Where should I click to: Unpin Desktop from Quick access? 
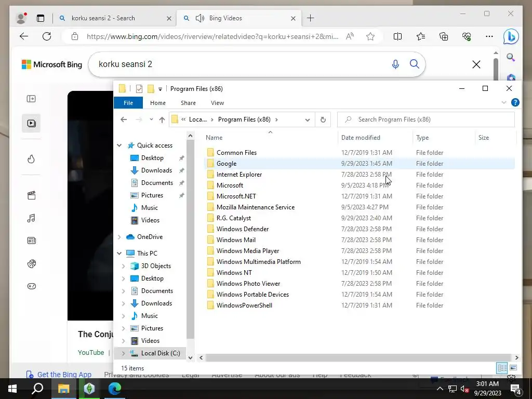click(181, 158)
